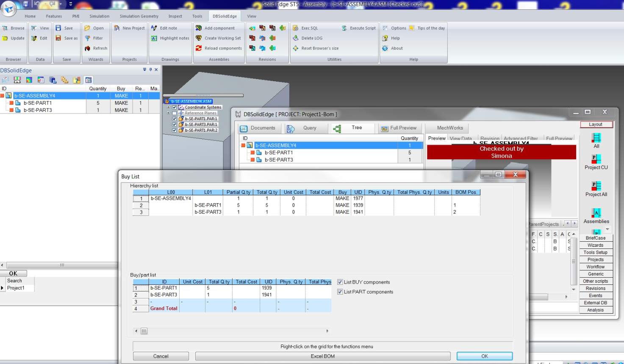624x364 pixels.
Task: Toggle List PART components checkbox
Action: tap(340, 292)
